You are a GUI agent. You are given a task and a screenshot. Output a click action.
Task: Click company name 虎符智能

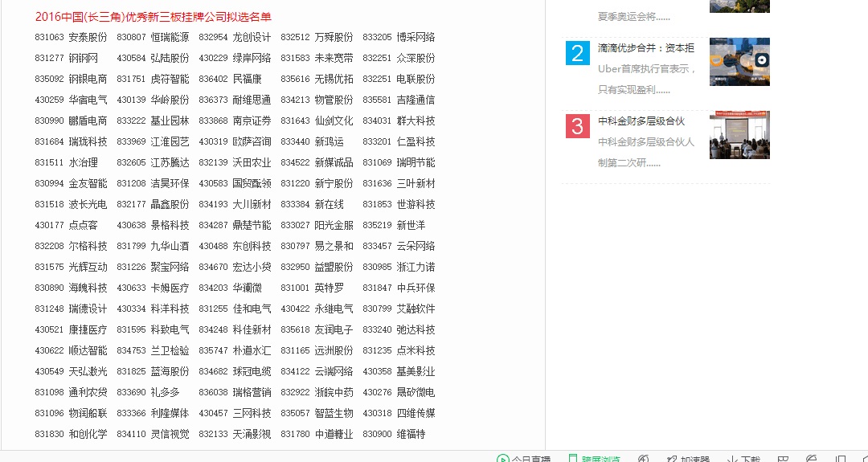pyautogui.click(x=170, y=79)
